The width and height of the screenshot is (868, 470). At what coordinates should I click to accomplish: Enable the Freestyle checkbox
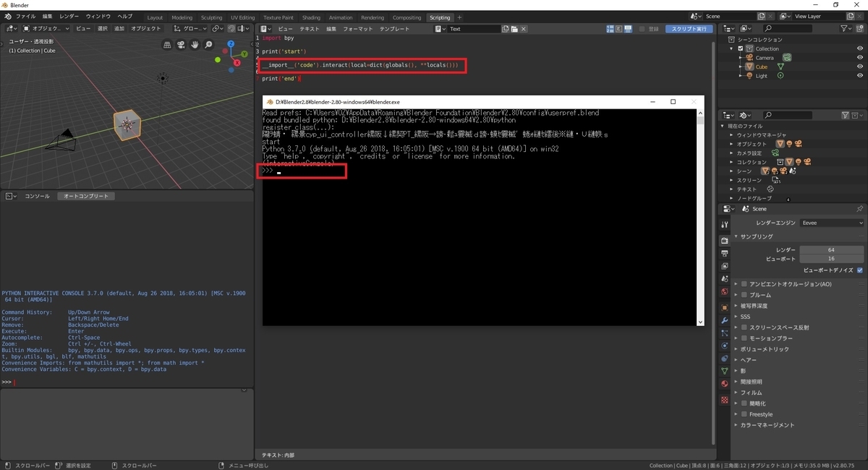[x=744, y=414]
